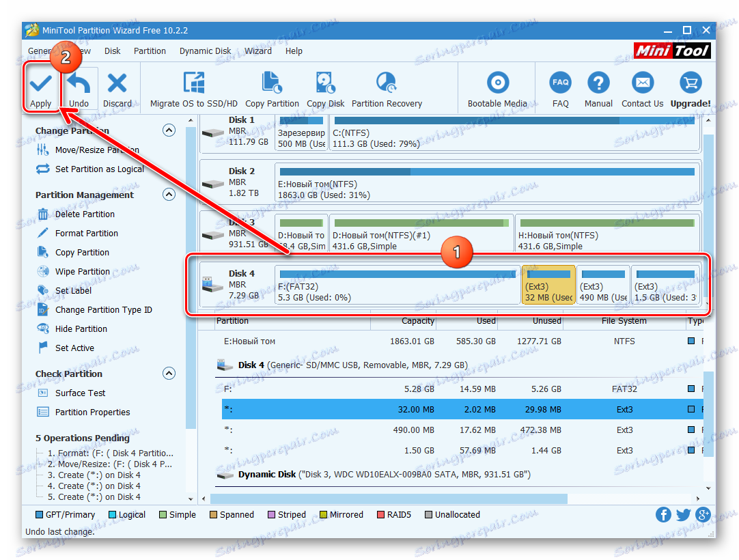Select E: 1863.0 GB partition on Disk 2
This screenshot has width=739, height=560.
[488, 182]
